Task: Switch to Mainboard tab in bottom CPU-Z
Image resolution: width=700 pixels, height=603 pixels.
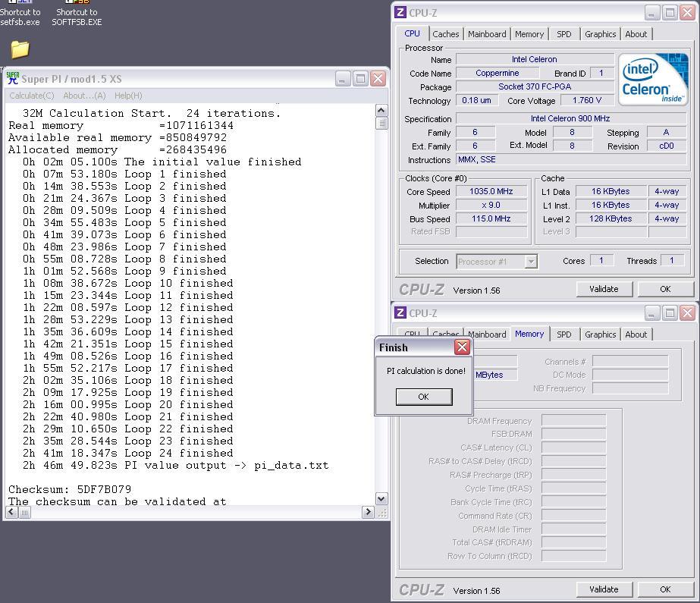Action: [x=487, y=334]
